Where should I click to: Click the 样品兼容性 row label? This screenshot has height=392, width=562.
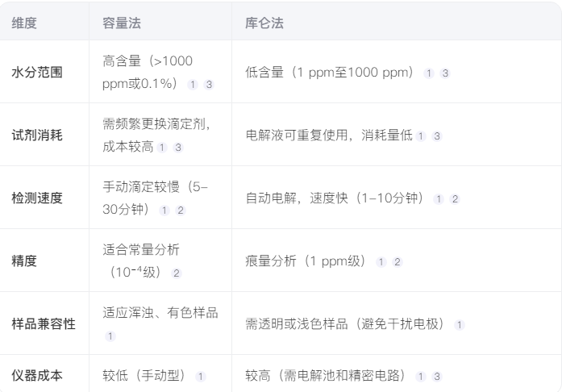tap(43, 324)
